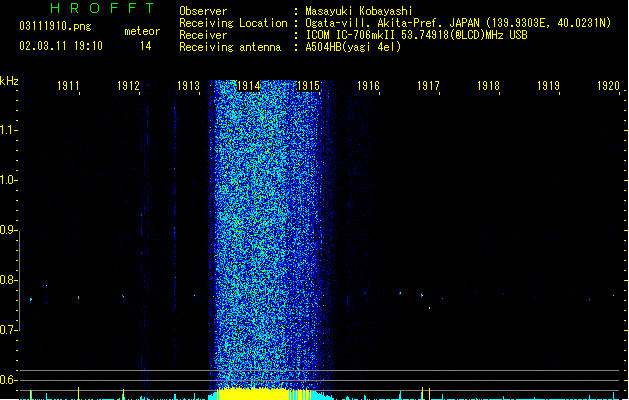Click the 1914 time marker
629x400 pixels.
[248, 86]
